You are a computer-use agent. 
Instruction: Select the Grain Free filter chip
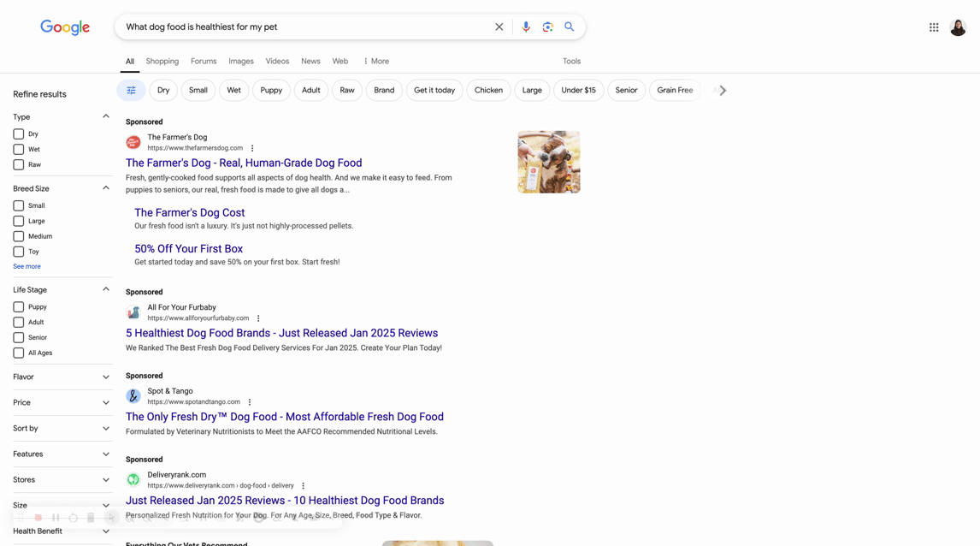(x=675, y=90)
